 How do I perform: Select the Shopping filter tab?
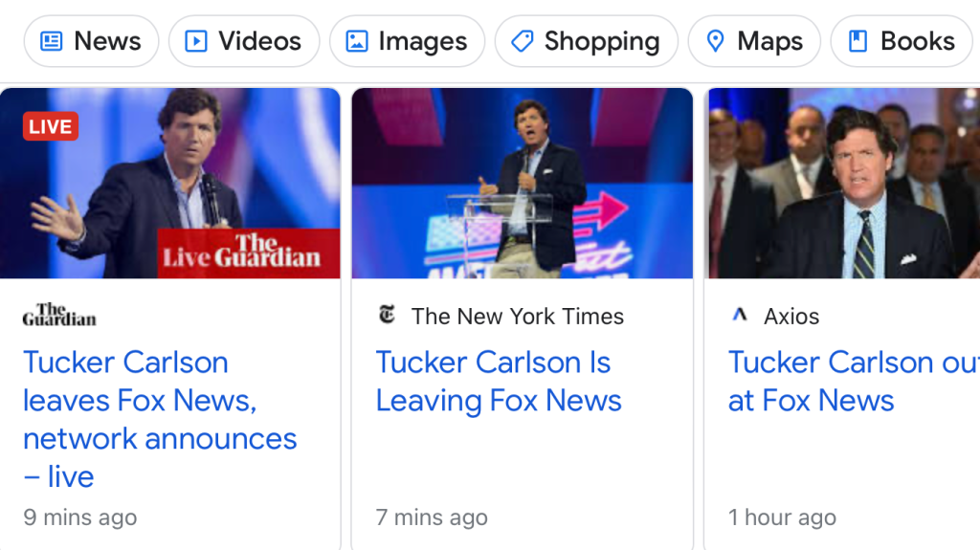tap(586, 41)
